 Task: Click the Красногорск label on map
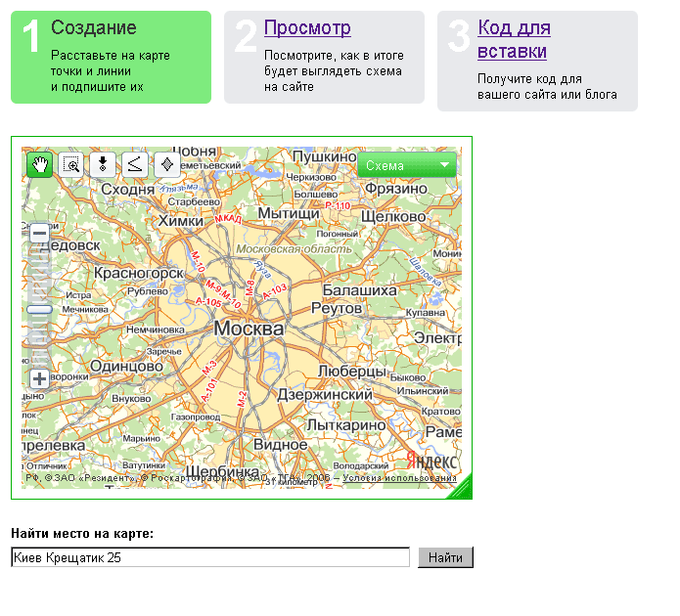pos(139,273)
